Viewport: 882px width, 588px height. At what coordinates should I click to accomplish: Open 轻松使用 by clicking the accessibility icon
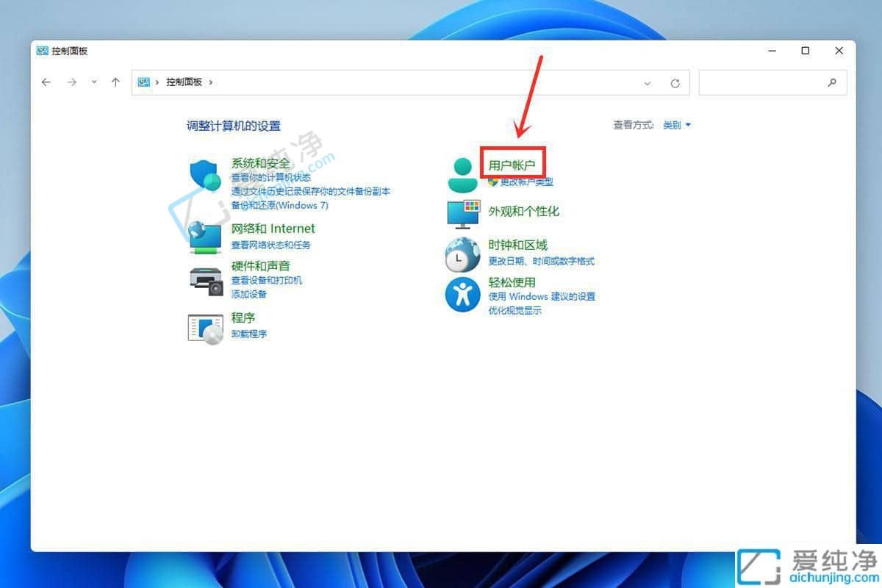(462, 294)
